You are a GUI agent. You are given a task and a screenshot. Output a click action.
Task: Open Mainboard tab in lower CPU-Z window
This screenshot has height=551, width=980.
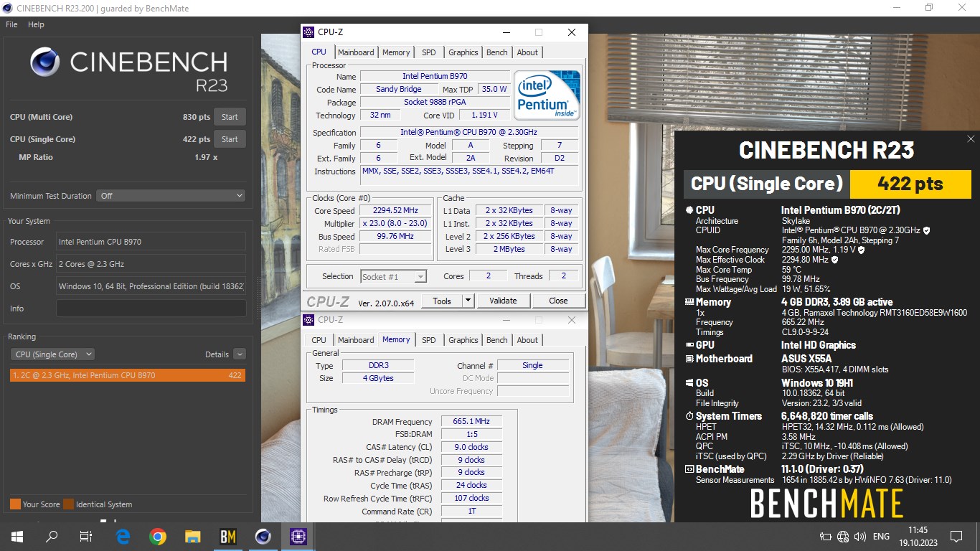(356, 340)
